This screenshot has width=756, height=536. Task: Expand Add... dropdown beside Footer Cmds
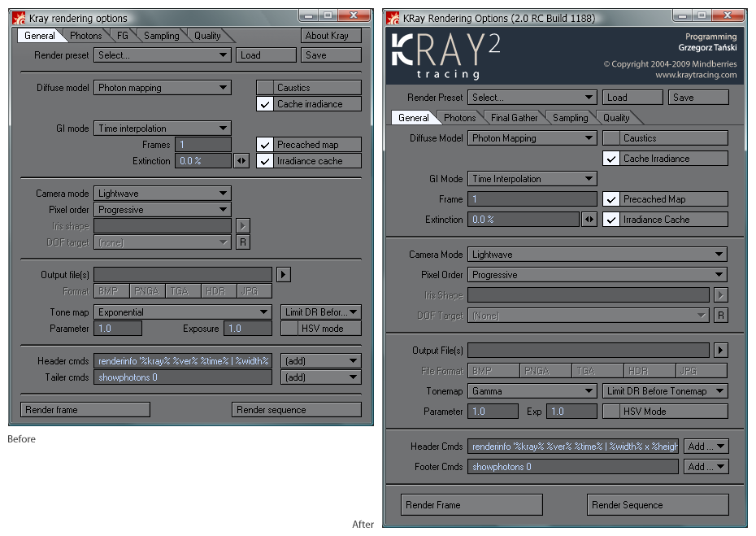tap(706, 467)
